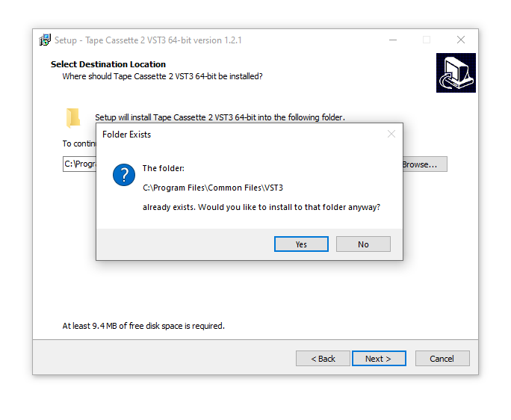Click the destination path input field
511x420 pixels.
[x=79, y=164]
